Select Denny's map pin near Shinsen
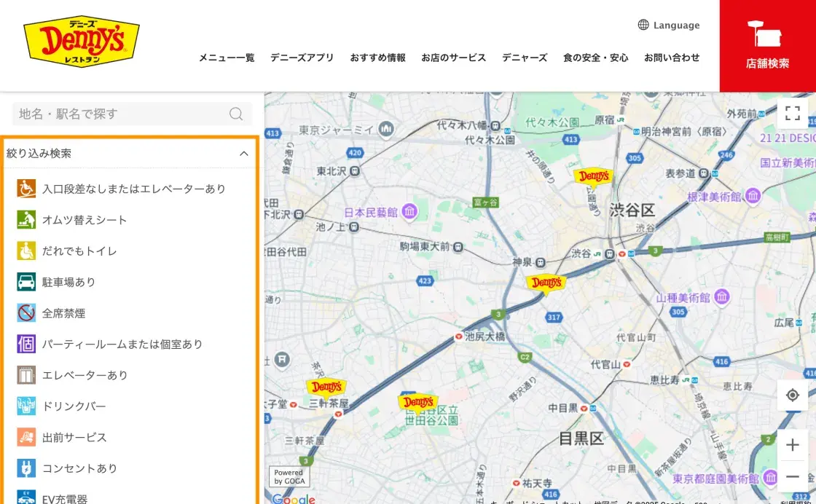This screenshot has width=816, height=504. coord(546,283)
